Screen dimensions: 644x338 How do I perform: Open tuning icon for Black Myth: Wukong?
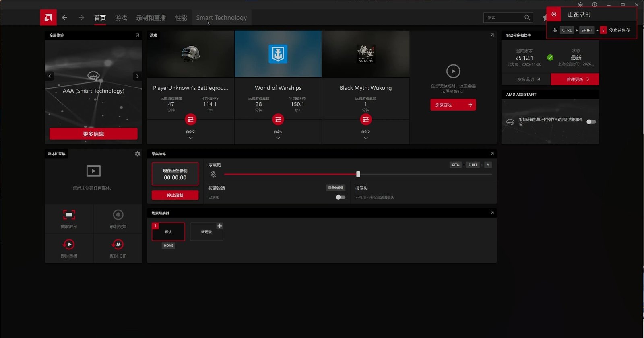365,120
